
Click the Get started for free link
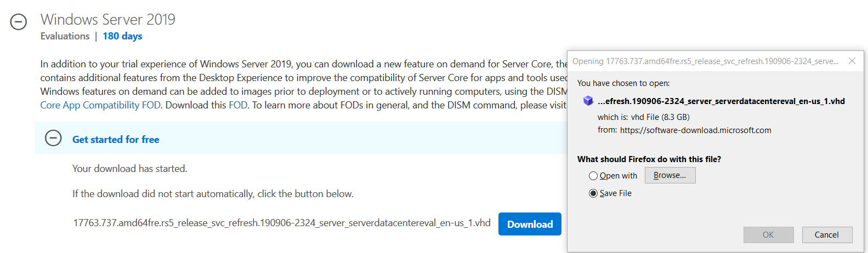tap(116, 140)
